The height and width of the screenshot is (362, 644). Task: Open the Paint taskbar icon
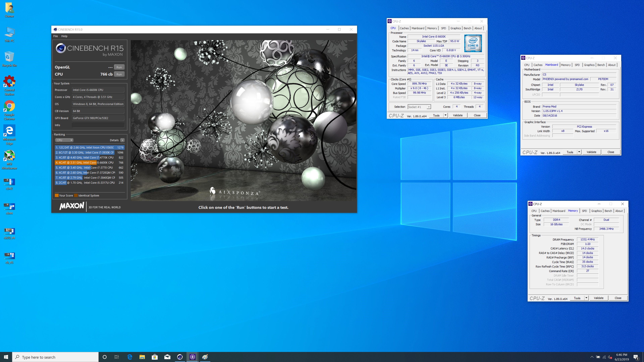205,357
